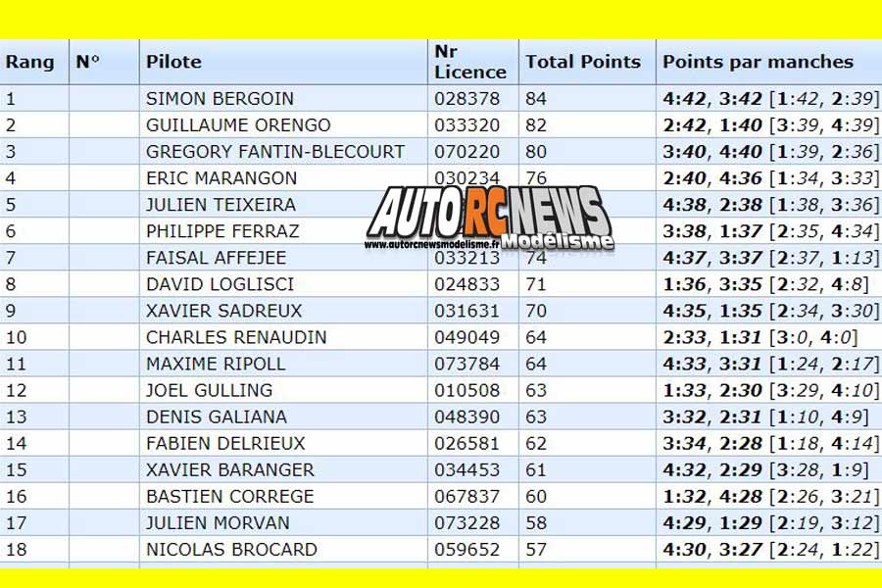Click licence number 024833
This screenshot has height=588, width=882.
466,284
